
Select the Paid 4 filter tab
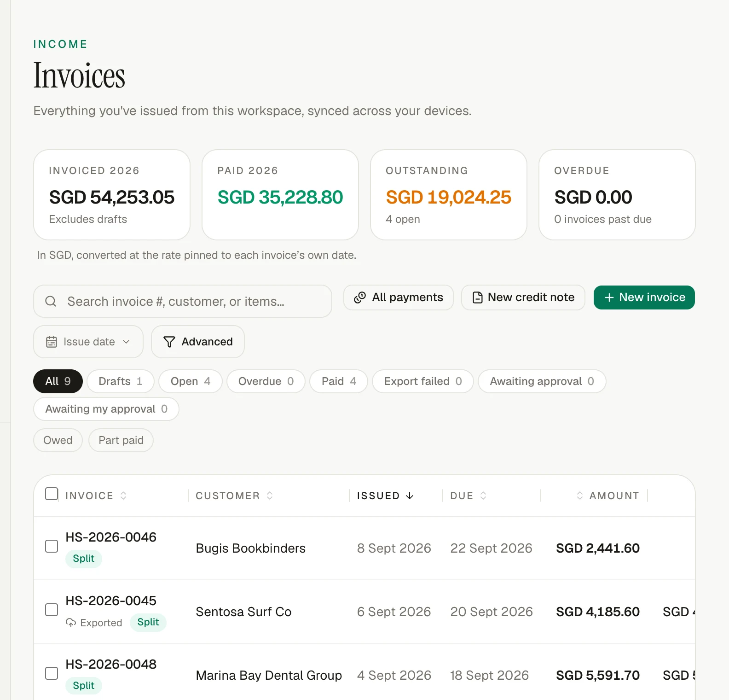[339, 381]
